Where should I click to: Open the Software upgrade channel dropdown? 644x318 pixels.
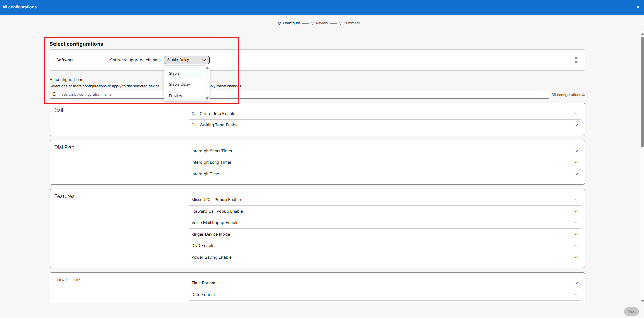point(187,60)
